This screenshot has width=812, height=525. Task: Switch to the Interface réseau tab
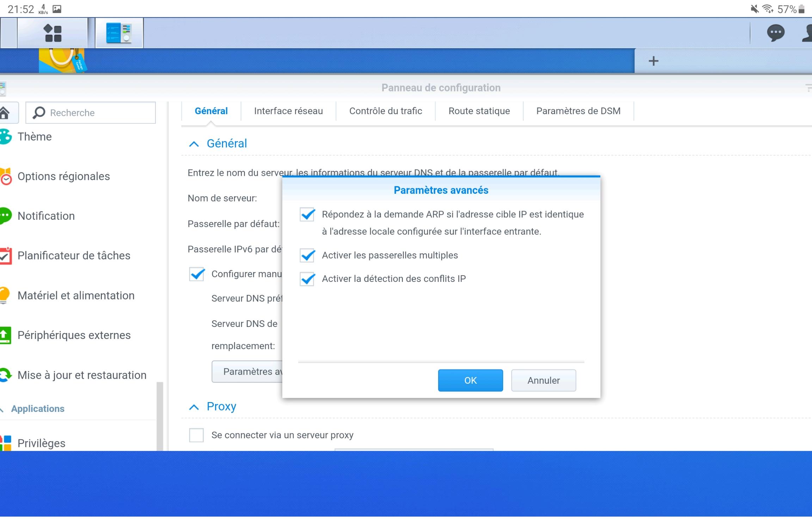tap(288, 111)
